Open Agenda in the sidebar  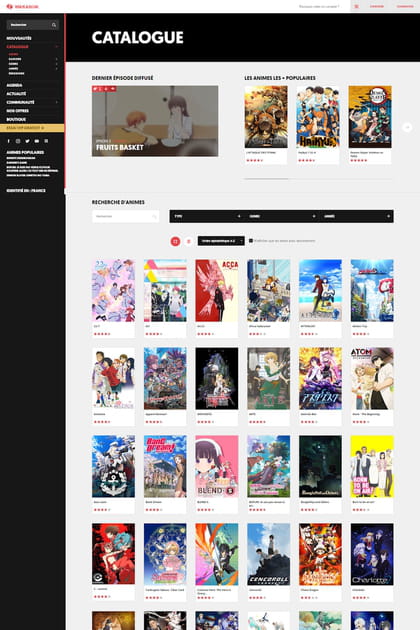click(x=14, y=86)
